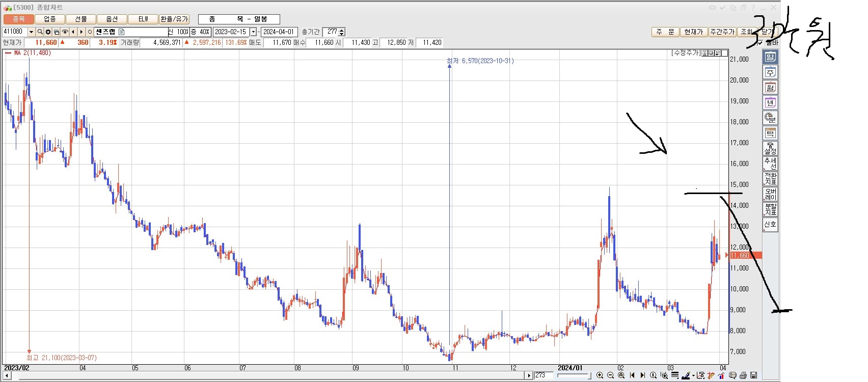868x382 pixels.
Task: Open the start date calendar dropdown
Action: click(253, 32)
